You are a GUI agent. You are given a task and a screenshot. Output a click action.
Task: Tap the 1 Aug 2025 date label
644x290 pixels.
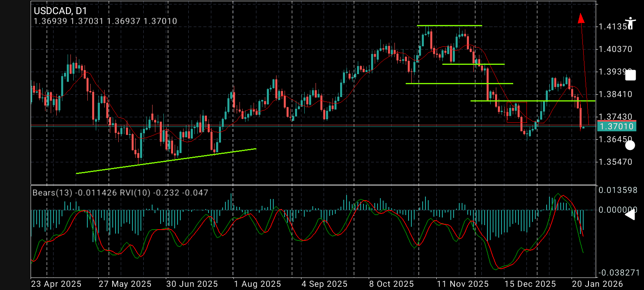pos(258,284)
